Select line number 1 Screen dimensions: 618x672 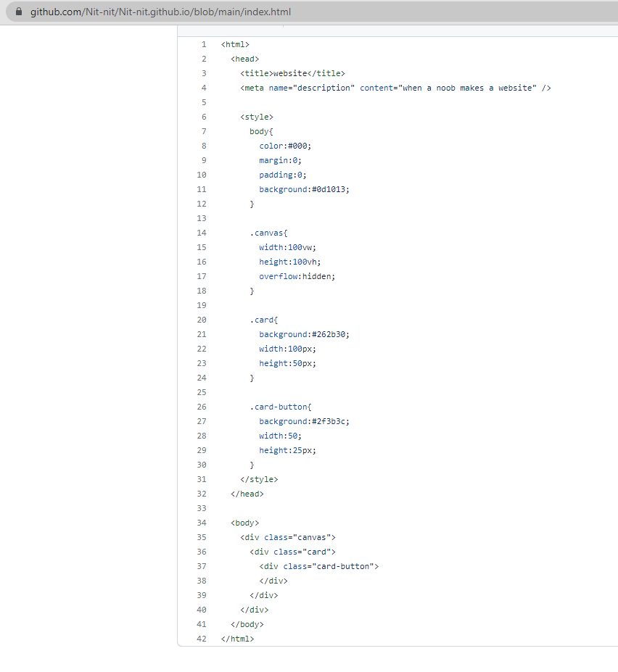click(204, 44)
